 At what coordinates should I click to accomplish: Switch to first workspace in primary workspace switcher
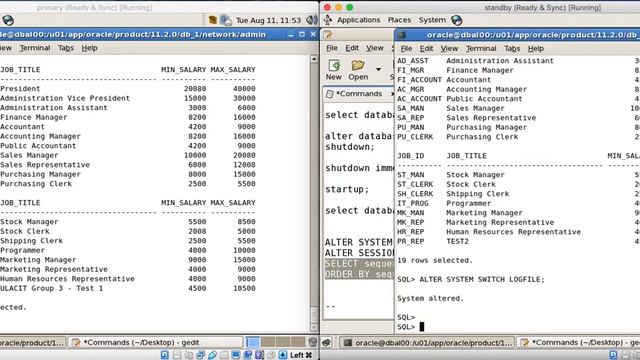pyautogui.click(x=253, y=342)
